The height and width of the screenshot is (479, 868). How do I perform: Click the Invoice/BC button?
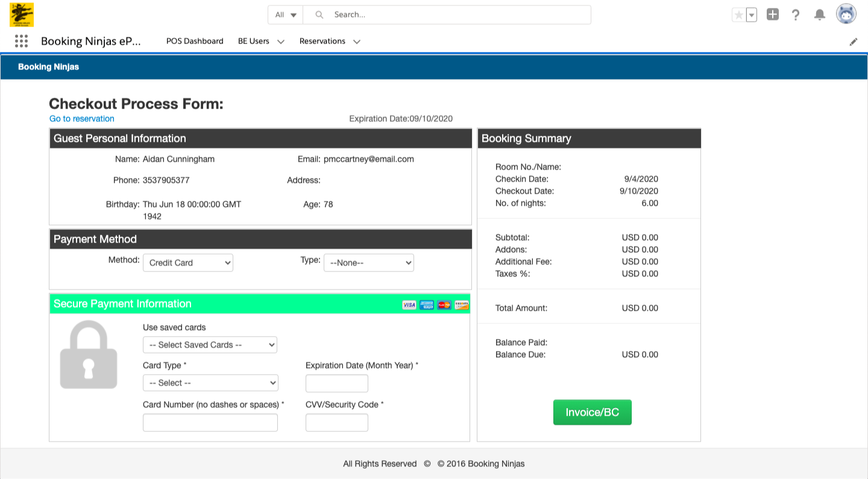pyautogui.click(x=593, y=412)
